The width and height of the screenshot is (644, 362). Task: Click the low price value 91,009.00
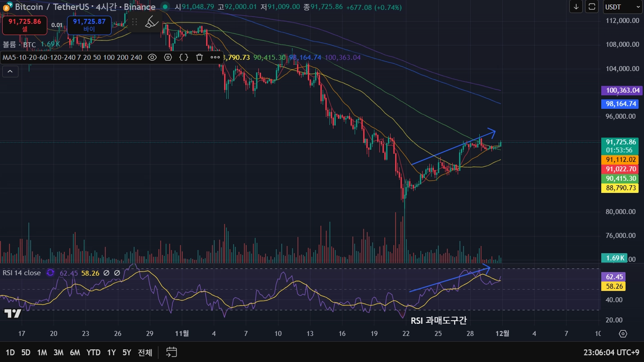click(283, 7)
